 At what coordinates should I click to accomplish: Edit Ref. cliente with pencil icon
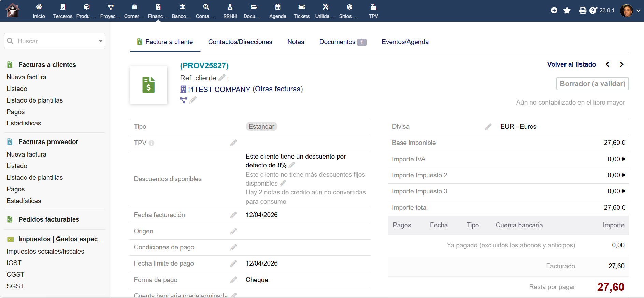tap(222, 78)
